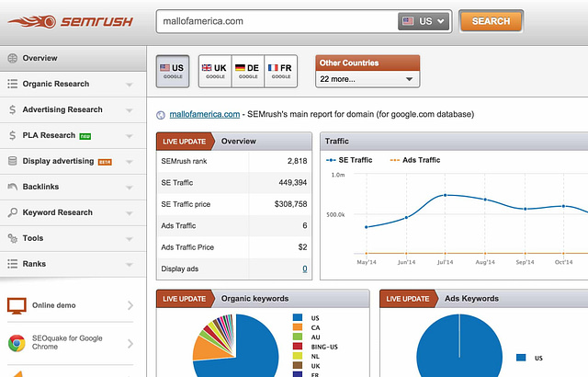
Task: Expand the Organic Research menu arrow
Action: [130, 85]
